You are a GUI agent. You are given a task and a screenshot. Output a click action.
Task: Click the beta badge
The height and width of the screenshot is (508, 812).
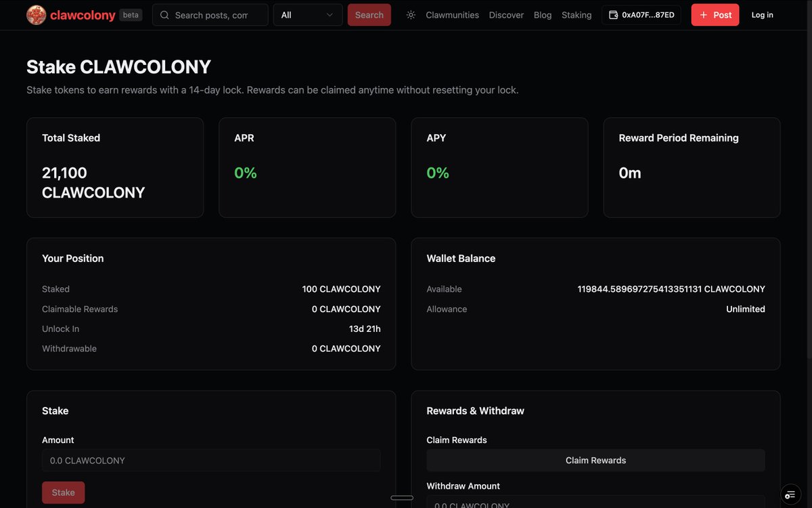pyautogui.click(x=131, y=15)
